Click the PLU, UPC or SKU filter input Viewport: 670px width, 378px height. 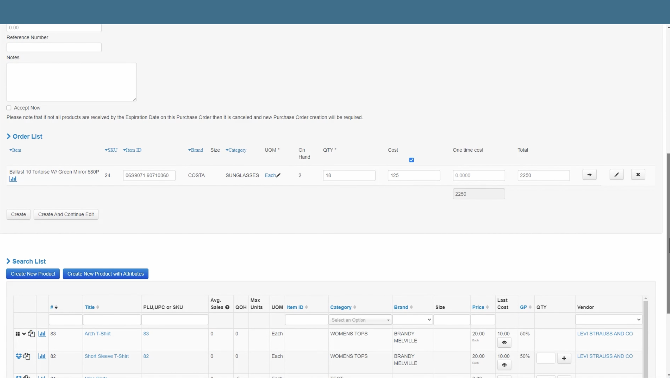click(x=175, y=320)
